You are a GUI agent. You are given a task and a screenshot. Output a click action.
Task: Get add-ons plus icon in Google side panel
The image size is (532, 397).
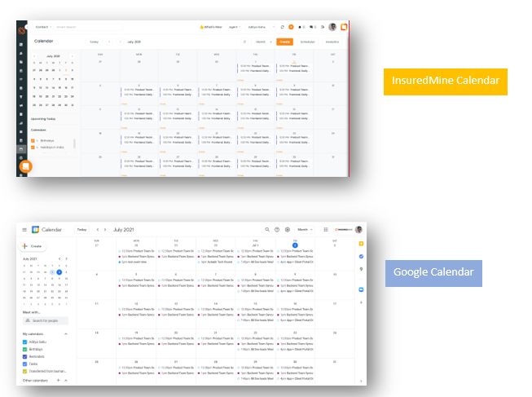pos(361,302)
